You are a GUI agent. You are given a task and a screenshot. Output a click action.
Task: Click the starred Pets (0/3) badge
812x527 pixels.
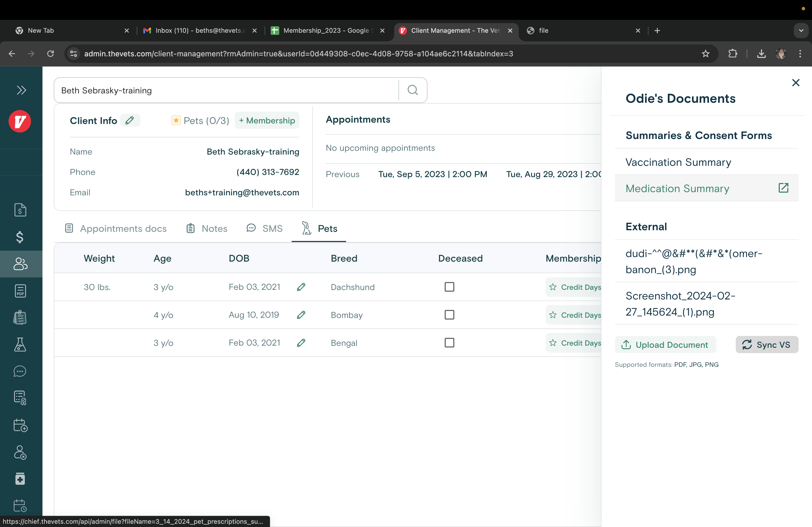click(200, 120)
